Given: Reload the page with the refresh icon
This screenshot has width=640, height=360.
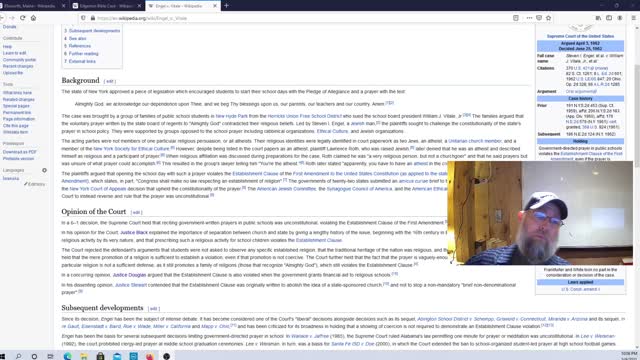Looking at the screenshot, I should tap(22, 18).
